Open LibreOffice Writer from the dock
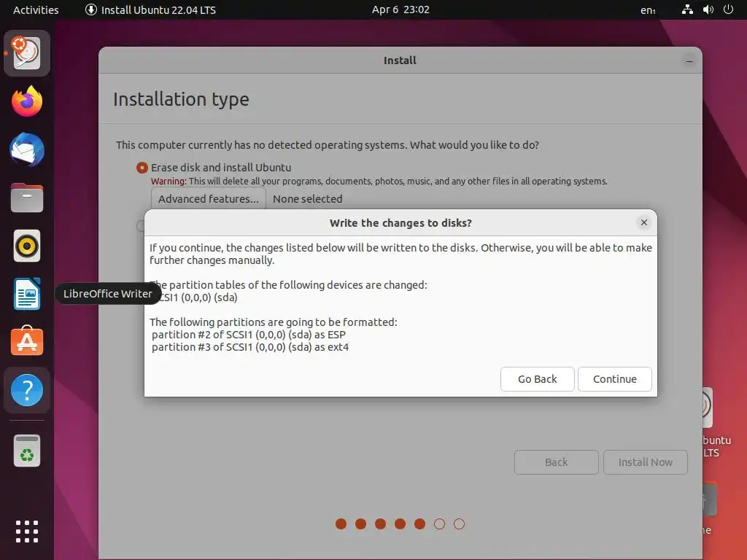This screenshot has height=560, width=747. point(27,294)
